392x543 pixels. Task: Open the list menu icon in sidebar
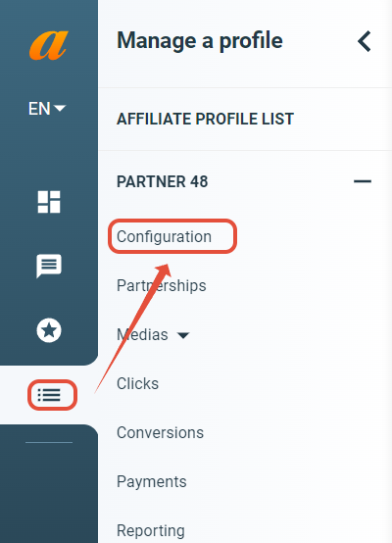click(49, 395)
